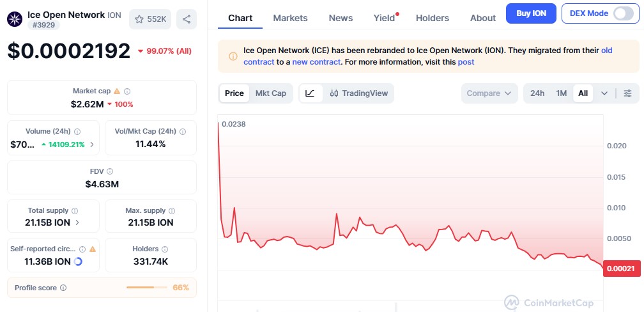
Task: Open the share icon button
Action: [187, 19]
